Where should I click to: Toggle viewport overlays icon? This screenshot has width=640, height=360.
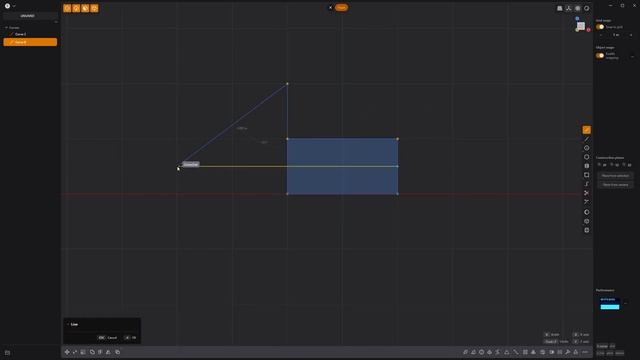click(578, 8)
